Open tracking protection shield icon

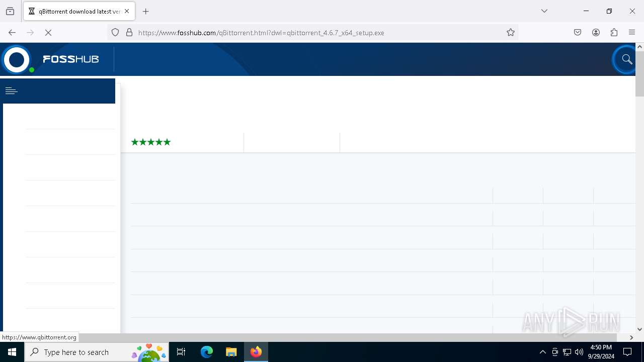(115, 32)
